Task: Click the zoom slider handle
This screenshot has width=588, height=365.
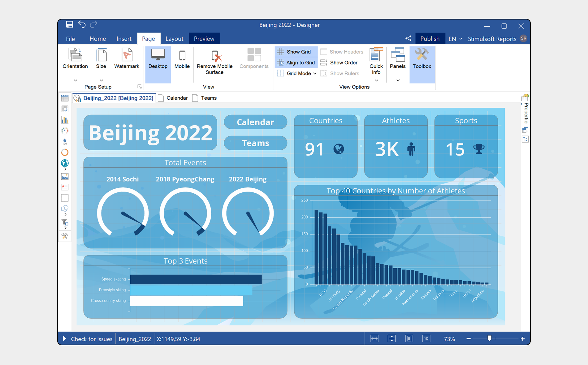Action: click(489, 338)
